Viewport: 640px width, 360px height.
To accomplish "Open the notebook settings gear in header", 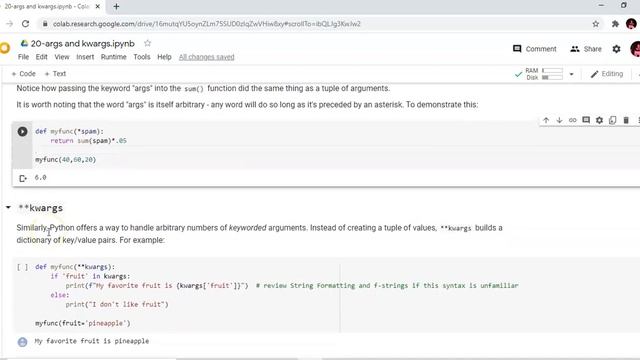I will [x=616, y=49].
